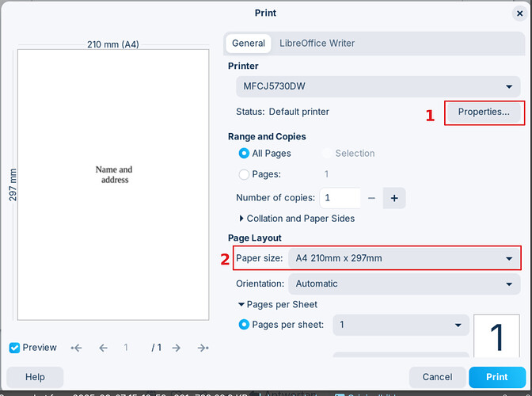Increase number of copies with plus button
Viewport: 532px width, 396px height.
point(394,198)
